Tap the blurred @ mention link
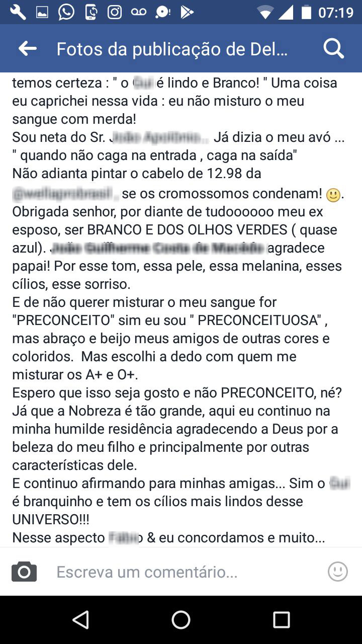362x644 pixels. click(65, 194)
